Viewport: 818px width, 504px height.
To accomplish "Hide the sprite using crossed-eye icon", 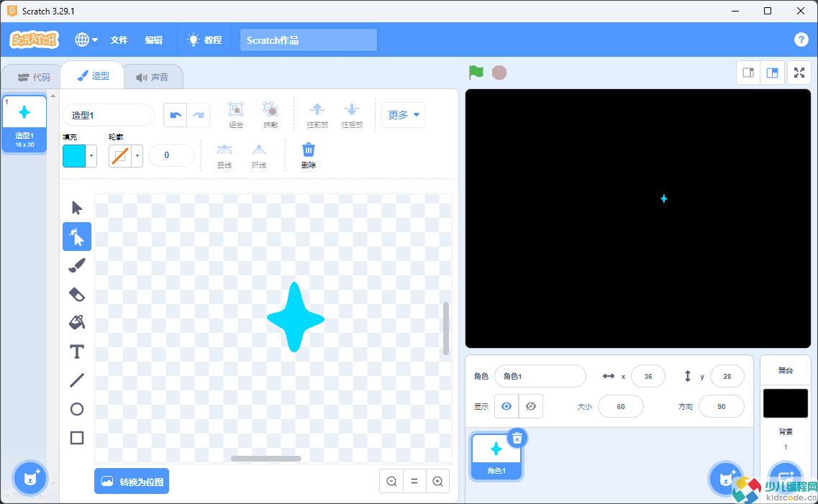I will 531,406.
